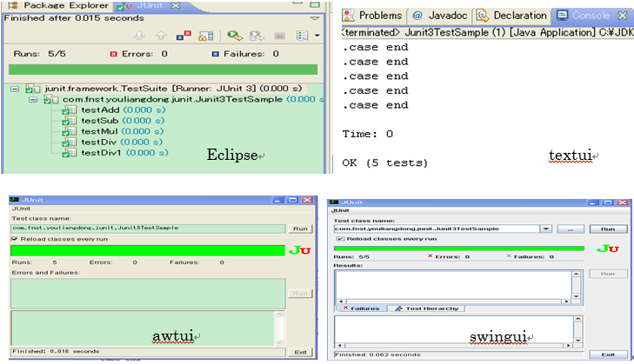The image size is (634, 364).
Task: Select the Test Hierarchy tab in swingui
Action: pos(426,308)
